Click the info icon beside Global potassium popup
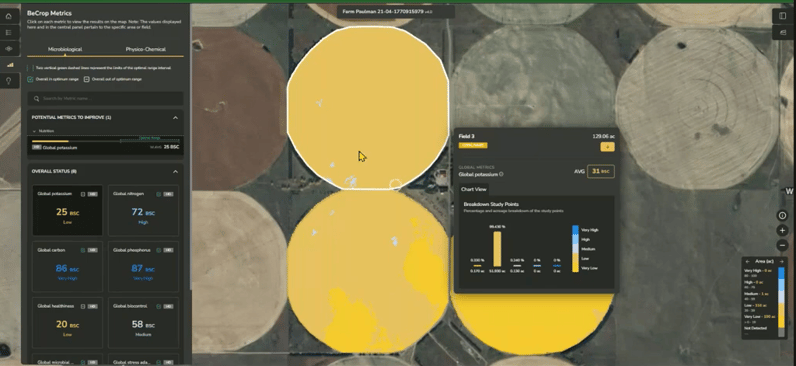This screenshot has height=366, width=796. 501,174
